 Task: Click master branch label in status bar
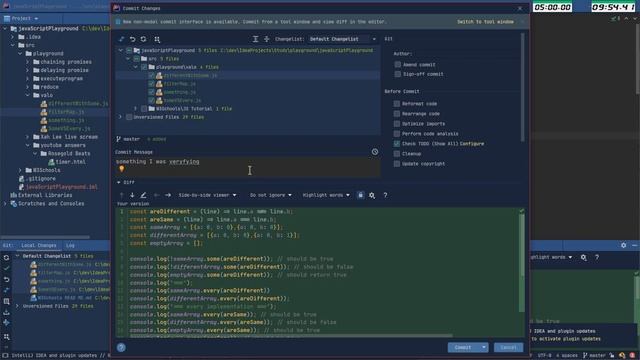coord(597,356)
